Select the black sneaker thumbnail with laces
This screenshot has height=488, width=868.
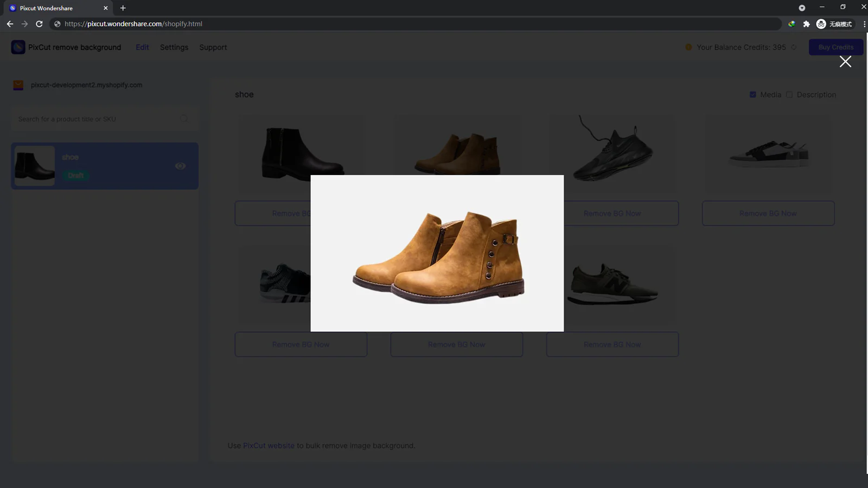click(x=612, y=149)
